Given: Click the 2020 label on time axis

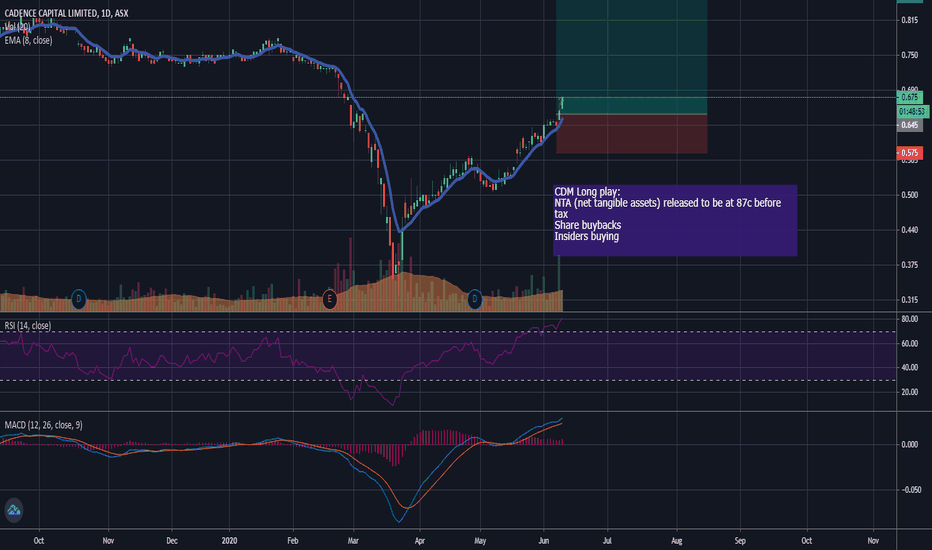Looking at the screenshot, I should click(x=229, y=540).
